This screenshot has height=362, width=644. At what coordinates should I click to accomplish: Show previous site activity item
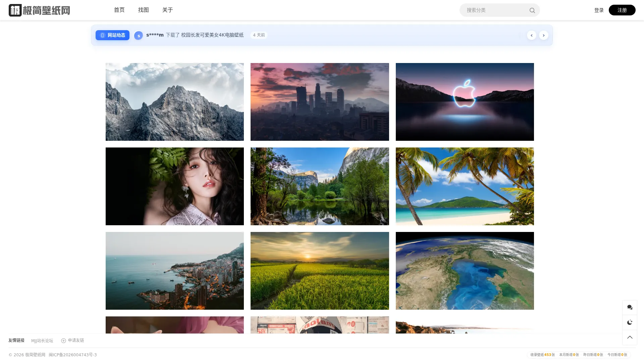531,35
